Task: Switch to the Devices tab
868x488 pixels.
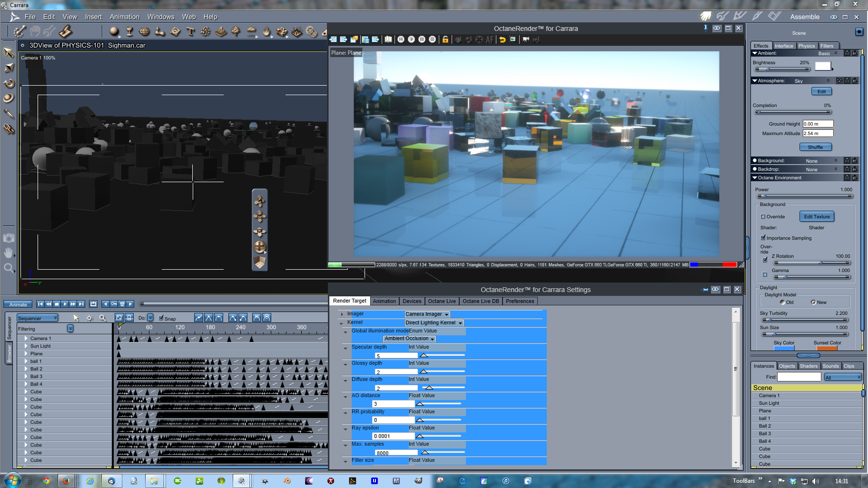Action: point(412,301)
